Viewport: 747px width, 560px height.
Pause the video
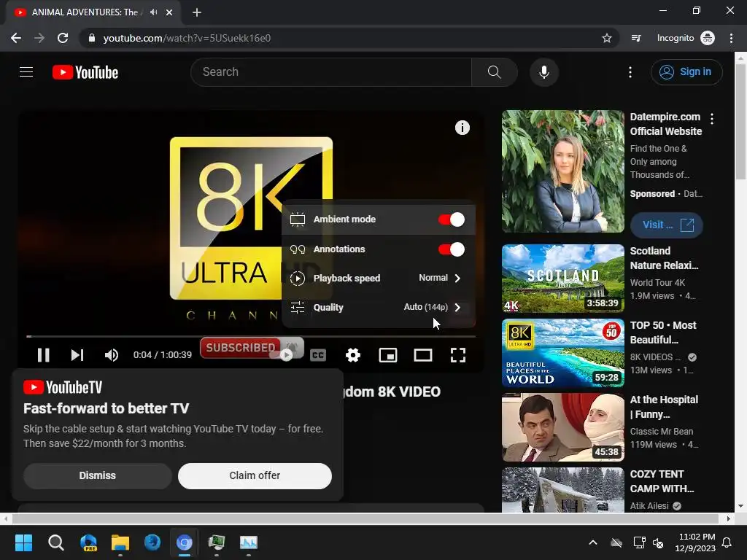(43, 355)
